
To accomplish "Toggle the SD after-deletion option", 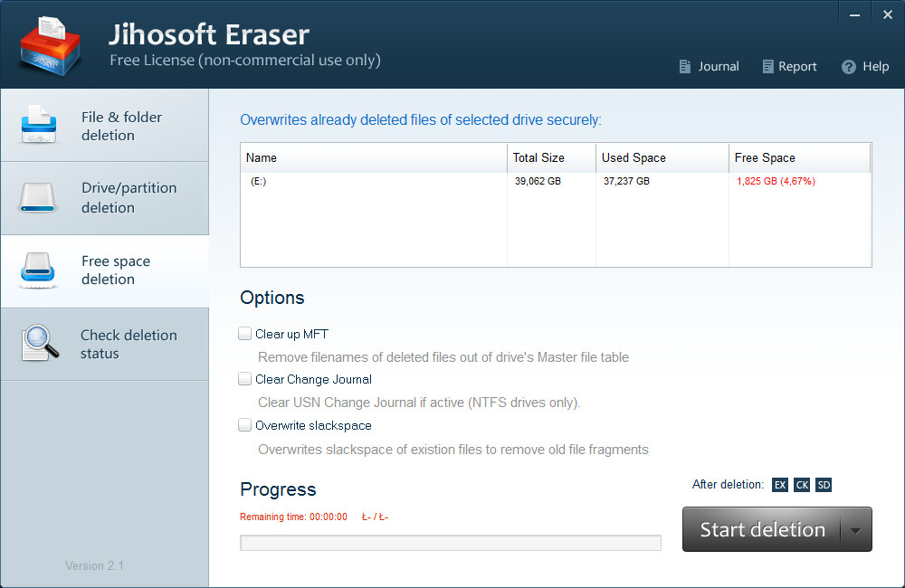I will pos(824,485).
